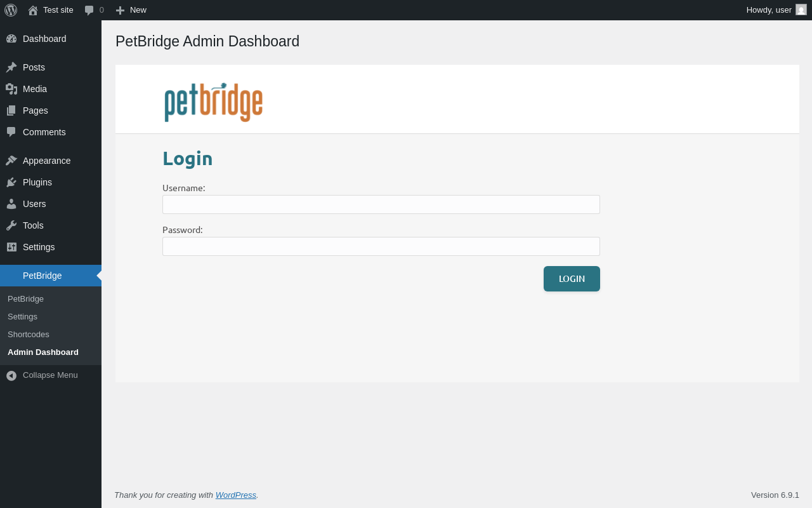812x508 pixels.
Task: Click the WordPress logo icon
Action: tap(11, 10)
